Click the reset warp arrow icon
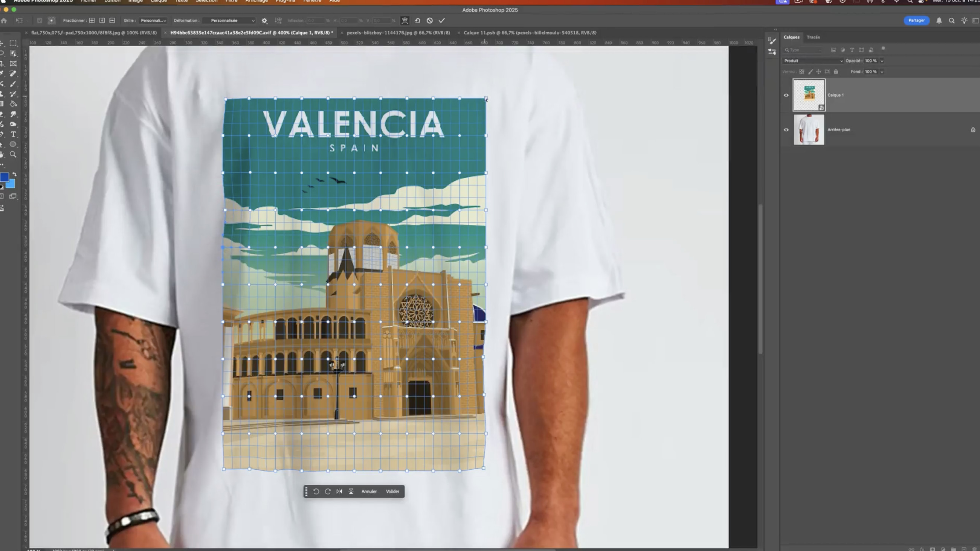980x551 pixels. click(417, 21)
